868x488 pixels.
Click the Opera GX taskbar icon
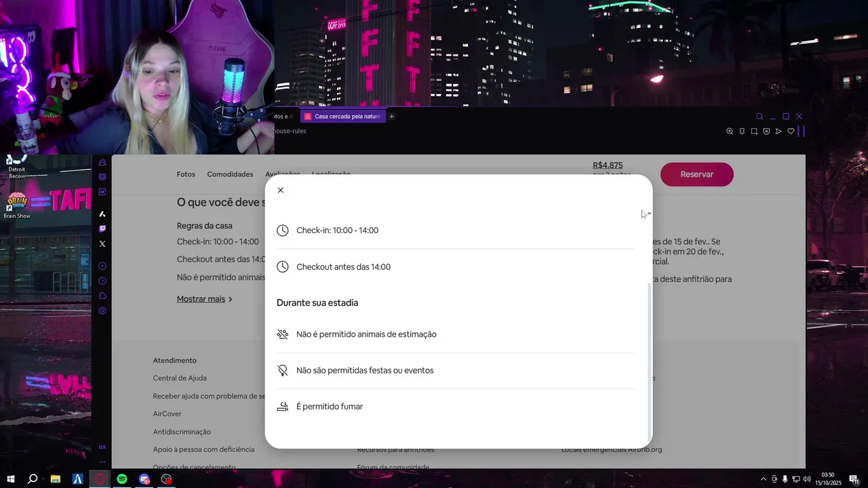point(100,479)
